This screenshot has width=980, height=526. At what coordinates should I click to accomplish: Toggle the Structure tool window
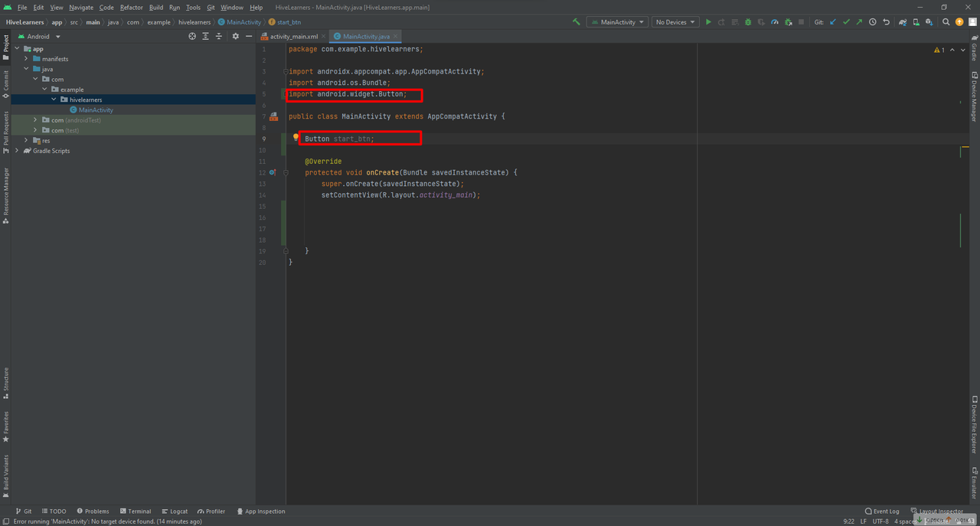(5, 383)
